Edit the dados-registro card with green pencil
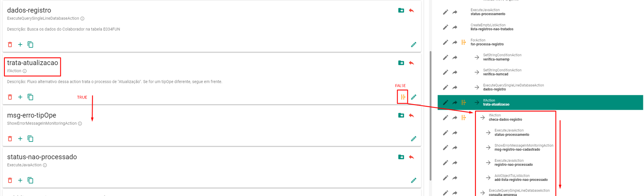 coord(414,44)
